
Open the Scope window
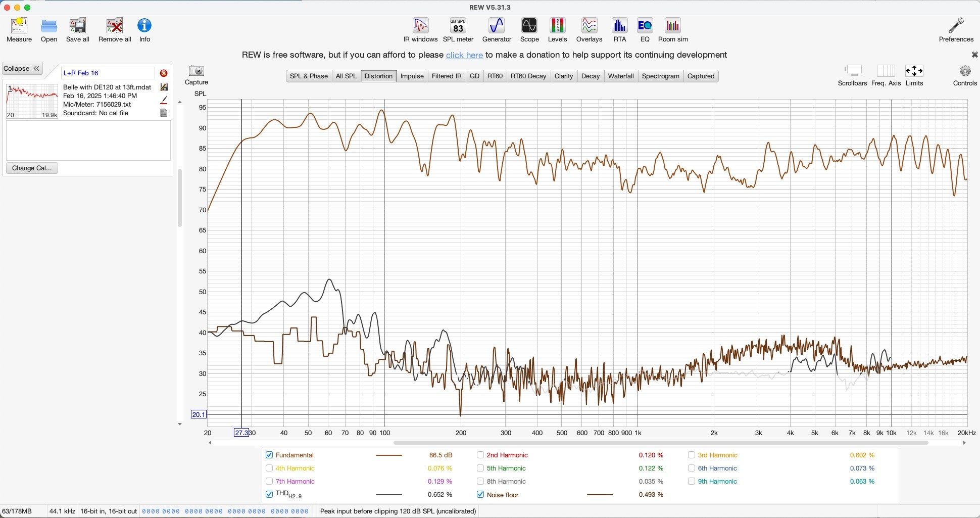tap(529, 30)
